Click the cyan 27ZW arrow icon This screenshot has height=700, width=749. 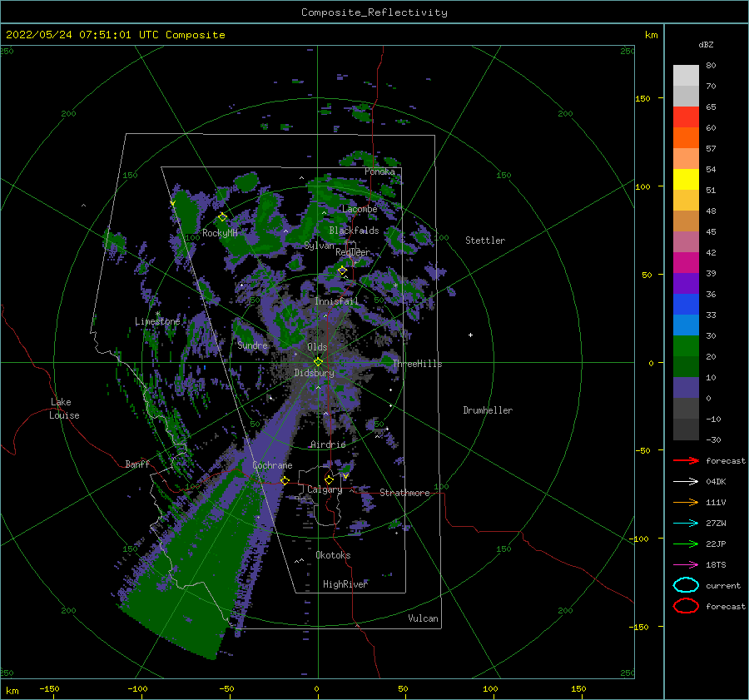pos(686,524)
